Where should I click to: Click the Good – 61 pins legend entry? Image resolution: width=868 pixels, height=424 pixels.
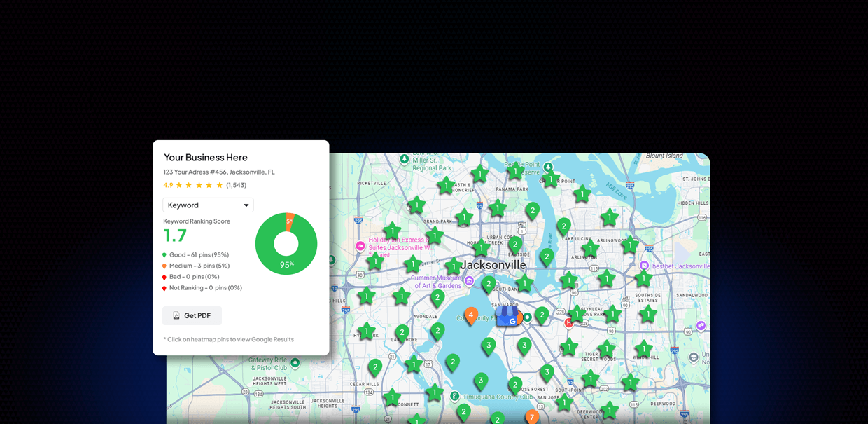(198, 255)
